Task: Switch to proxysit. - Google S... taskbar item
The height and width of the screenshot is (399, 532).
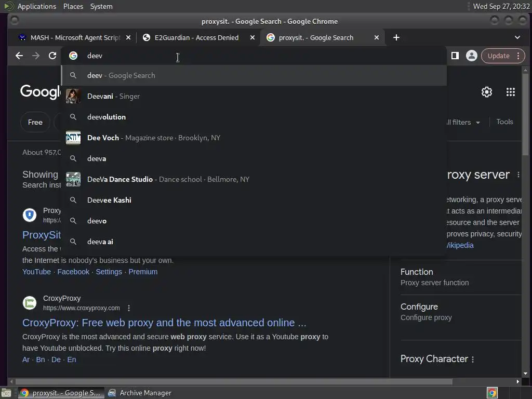Action: coord(60,393)
